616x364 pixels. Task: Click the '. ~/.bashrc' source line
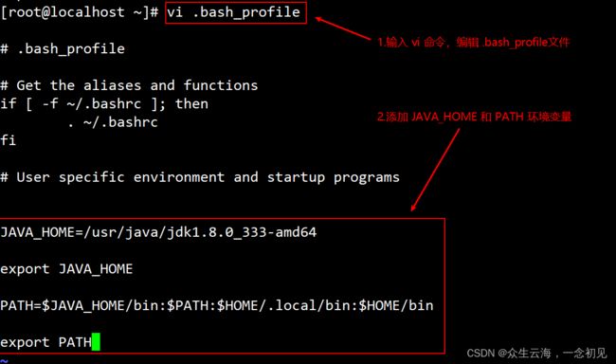113,122
